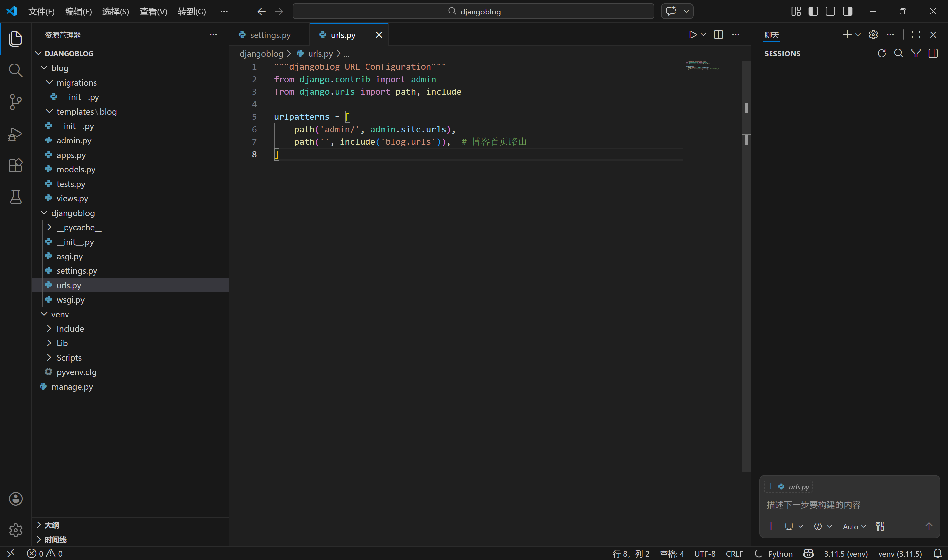Expand the 大纲 outline section
This screenshot has height=560, width=948.
[x=52, y=525]
